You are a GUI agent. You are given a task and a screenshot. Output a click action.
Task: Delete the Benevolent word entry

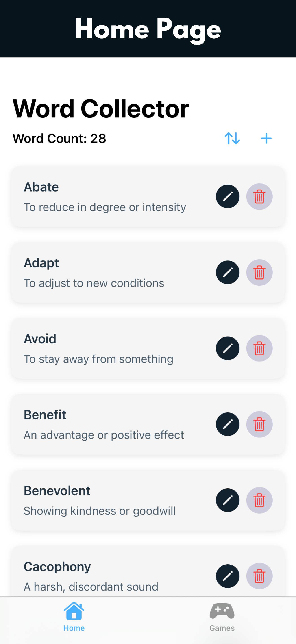(x=259, y=500)
